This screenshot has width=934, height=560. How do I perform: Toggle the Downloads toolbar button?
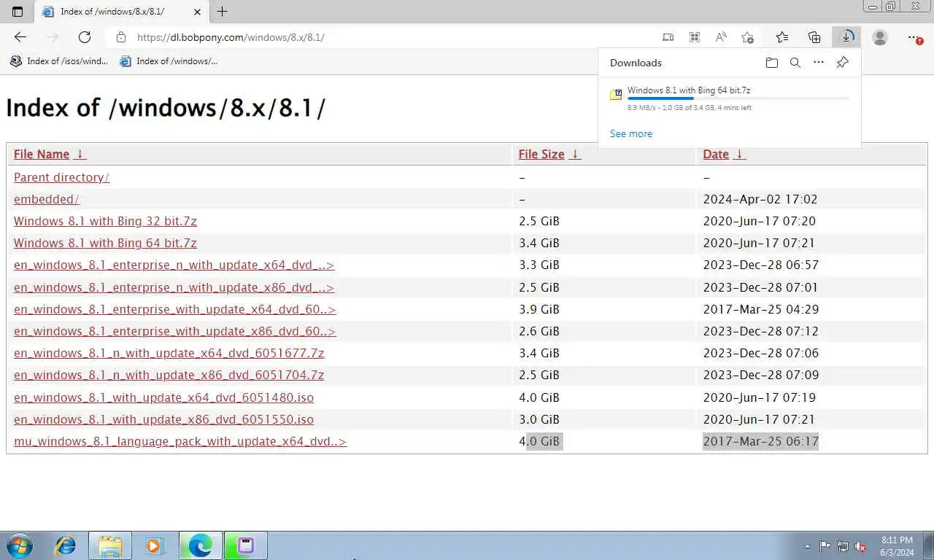pyautogui.click(x=846, y=37)
